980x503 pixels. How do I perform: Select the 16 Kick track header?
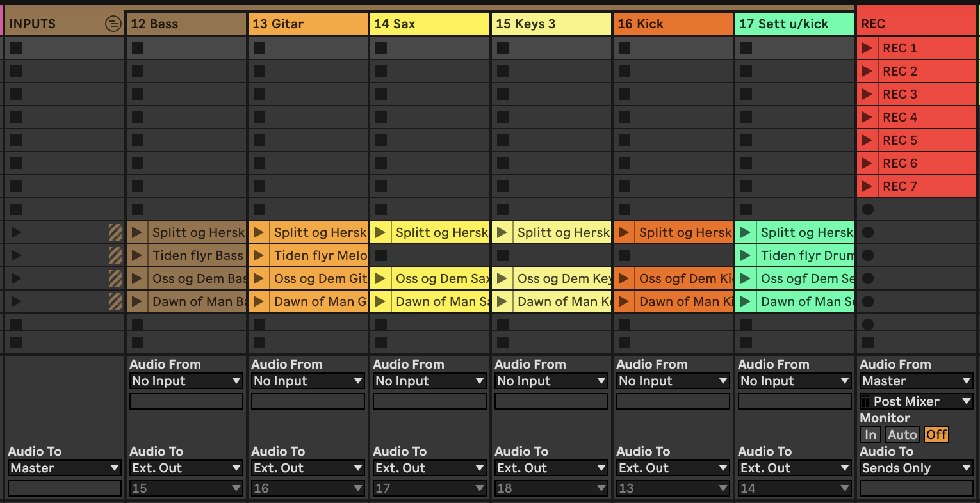[673, 24]
